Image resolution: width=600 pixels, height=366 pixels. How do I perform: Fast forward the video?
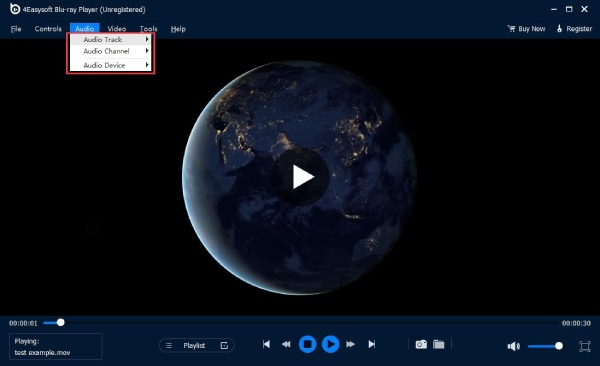351,344
